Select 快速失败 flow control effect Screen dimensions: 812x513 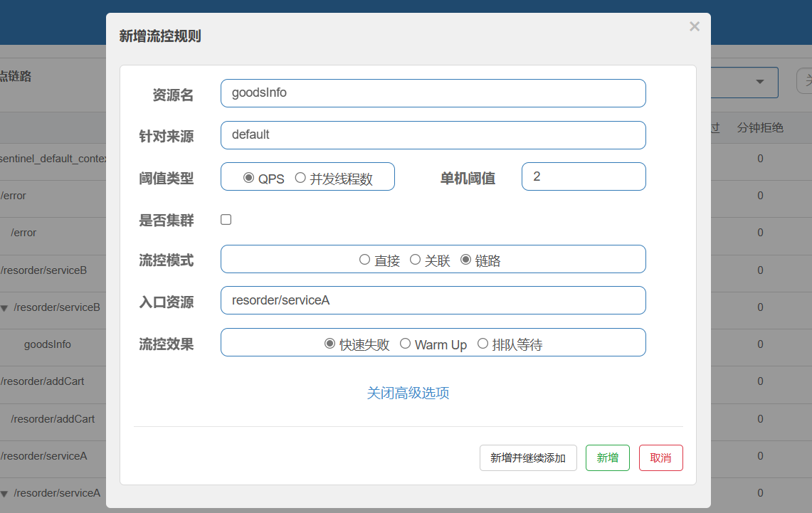tap(329, 344)
